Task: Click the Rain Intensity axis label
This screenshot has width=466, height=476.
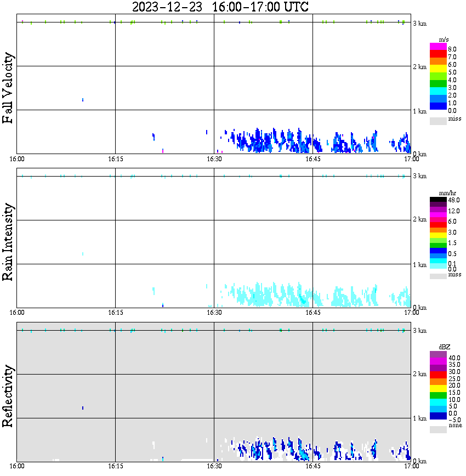Action: point(8,242)
